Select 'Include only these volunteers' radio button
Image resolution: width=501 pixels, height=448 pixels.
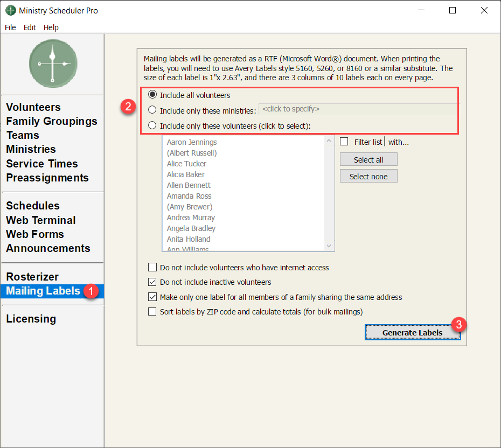tap(152, 126)
